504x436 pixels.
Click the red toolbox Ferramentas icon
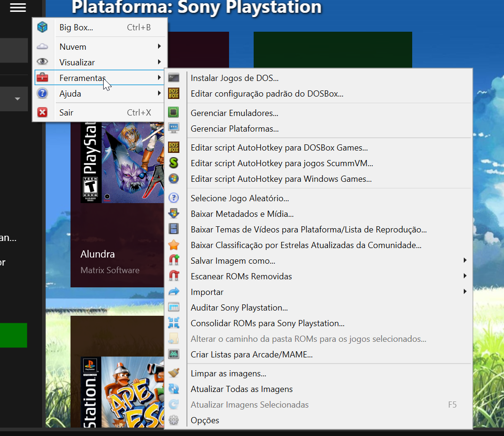click(43, 78)
